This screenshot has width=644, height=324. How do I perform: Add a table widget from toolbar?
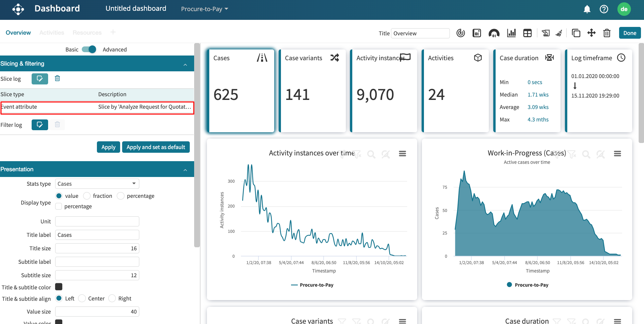click(527, 33)
